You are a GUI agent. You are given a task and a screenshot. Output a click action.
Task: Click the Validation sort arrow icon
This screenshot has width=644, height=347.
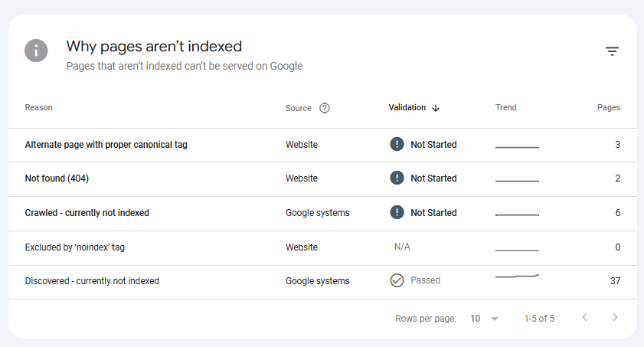click(436, 108)
